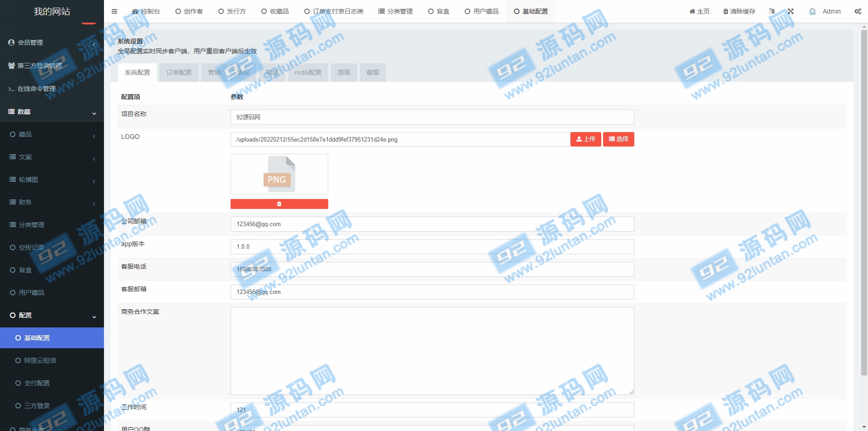
Task: Open the 用户藏品 top tab
Action: coord(481,11)
